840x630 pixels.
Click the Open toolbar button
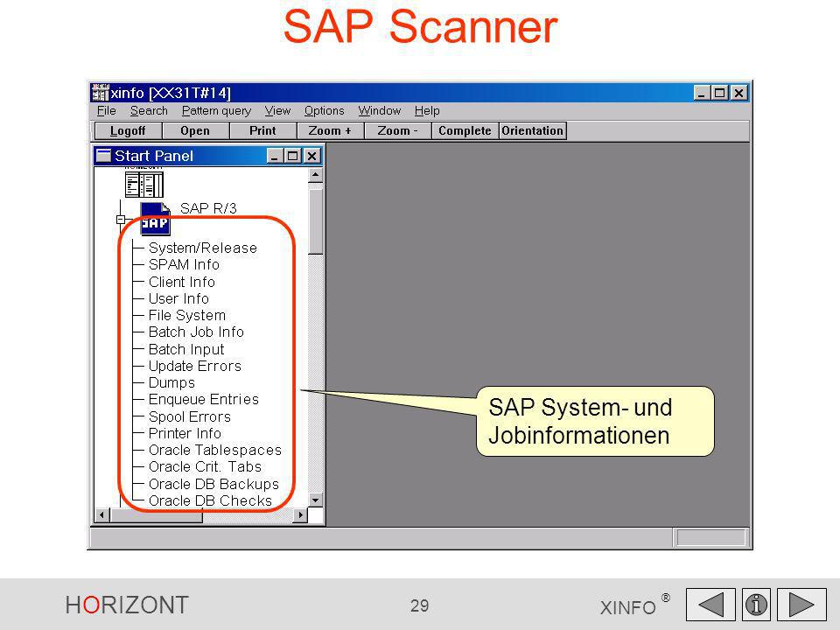pos(195,130)
